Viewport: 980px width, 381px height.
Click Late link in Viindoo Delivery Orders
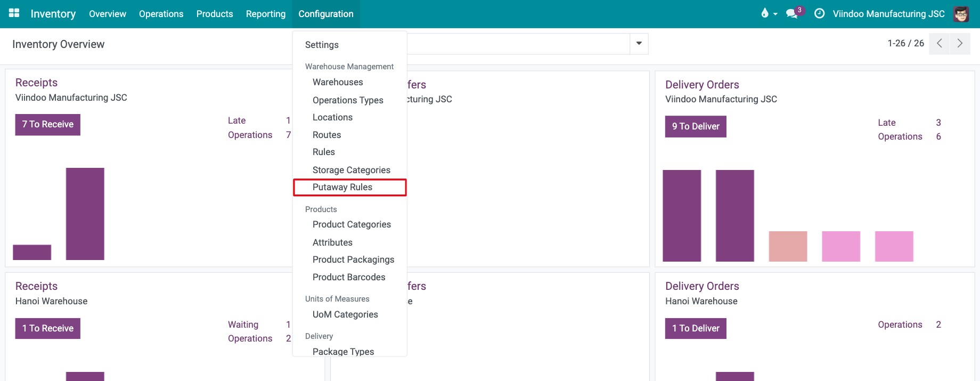click(887, 123)
